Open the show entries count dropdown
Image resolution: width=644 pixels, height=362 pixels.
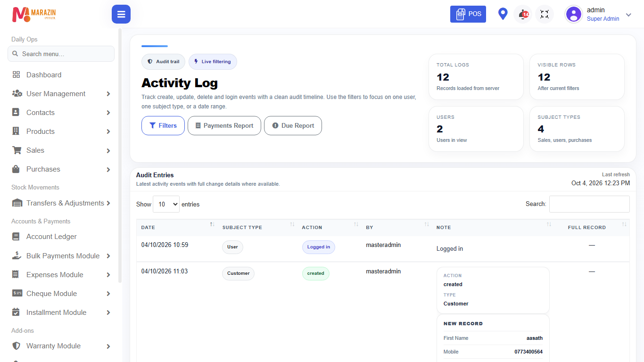point(166,204)
